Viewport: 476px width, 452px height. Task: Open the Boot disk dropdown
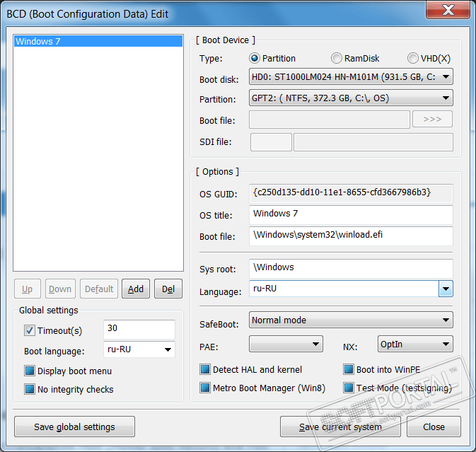(351, 76)
